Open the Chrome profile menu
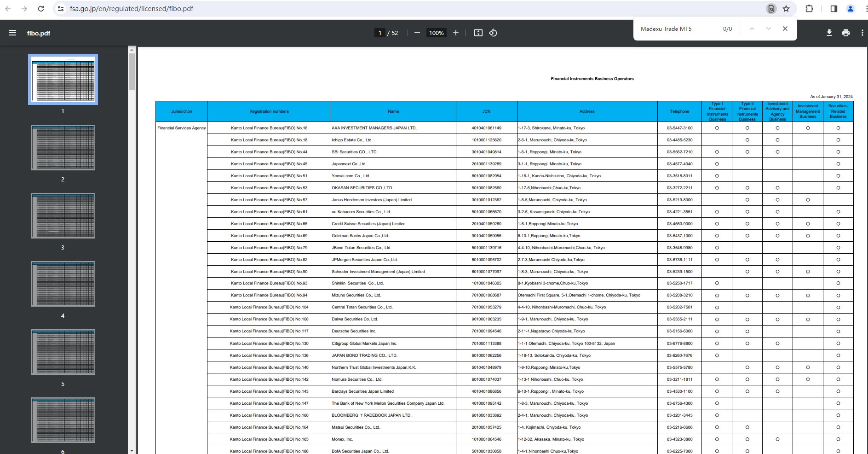The height and width of the screenshot is (454, 868). tap(850, 9)
